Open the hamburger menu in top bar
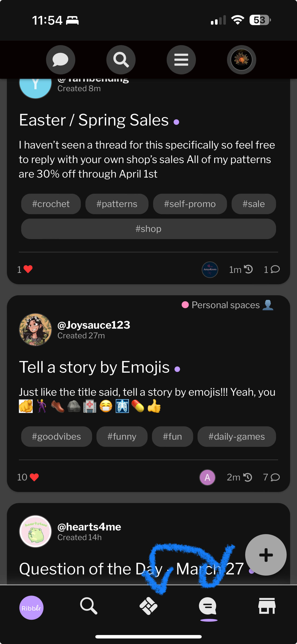This screenshot has width=297, height=644. pos(181,60)
